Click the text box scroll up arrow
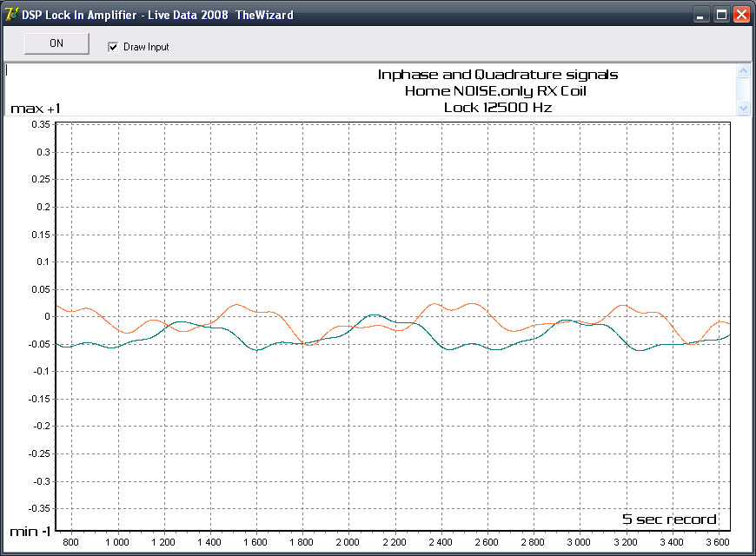The height and width of the screenshot is (556, 756). (x=744, y=71)
